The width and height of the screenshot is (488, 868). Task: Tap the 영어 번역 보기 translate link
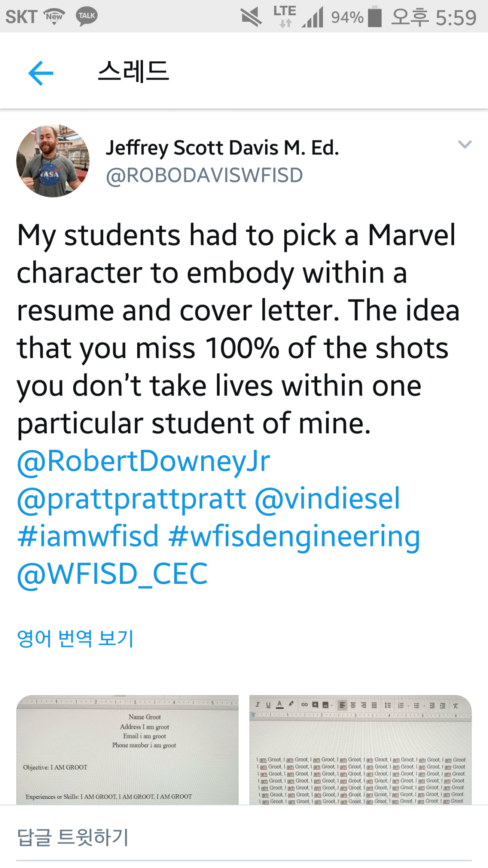(75, 638)
